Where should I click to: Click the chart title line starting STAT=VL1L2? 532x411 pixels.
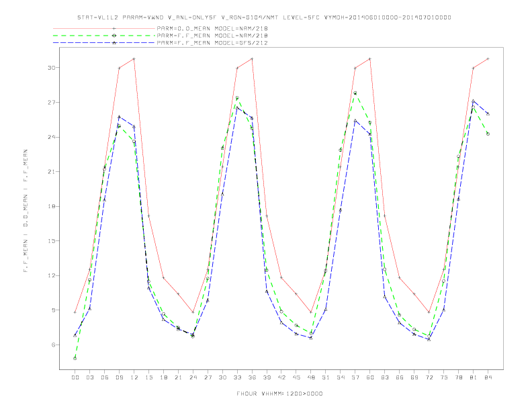[264, 17]
